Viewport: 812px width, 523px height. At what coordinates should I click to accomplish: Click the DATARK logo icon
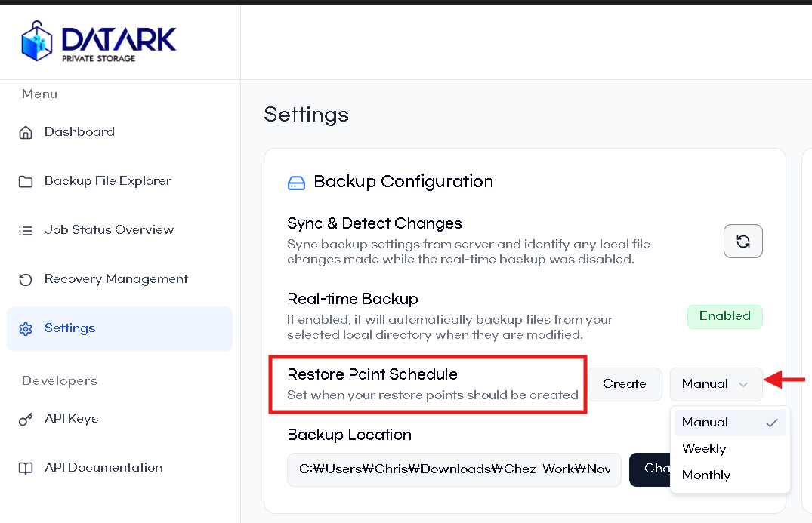[x=38, y=40]
